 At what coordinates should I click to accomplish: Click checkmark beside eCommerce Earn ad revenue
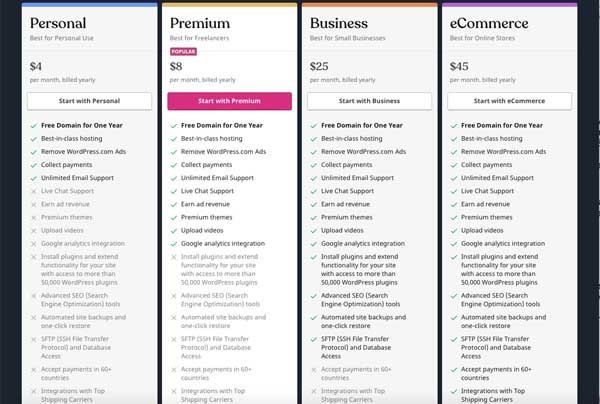tap(454, 204)
